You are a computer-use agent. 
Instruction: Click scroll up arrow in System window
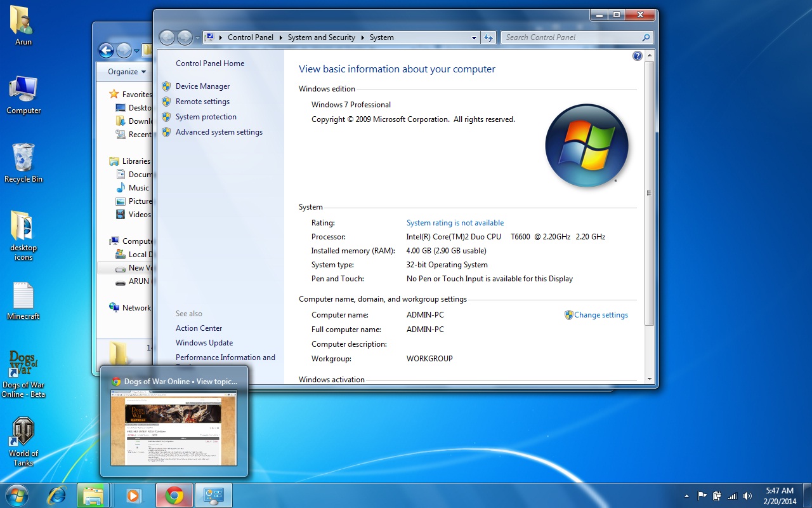pyautogui.click(x=650, y=56)
